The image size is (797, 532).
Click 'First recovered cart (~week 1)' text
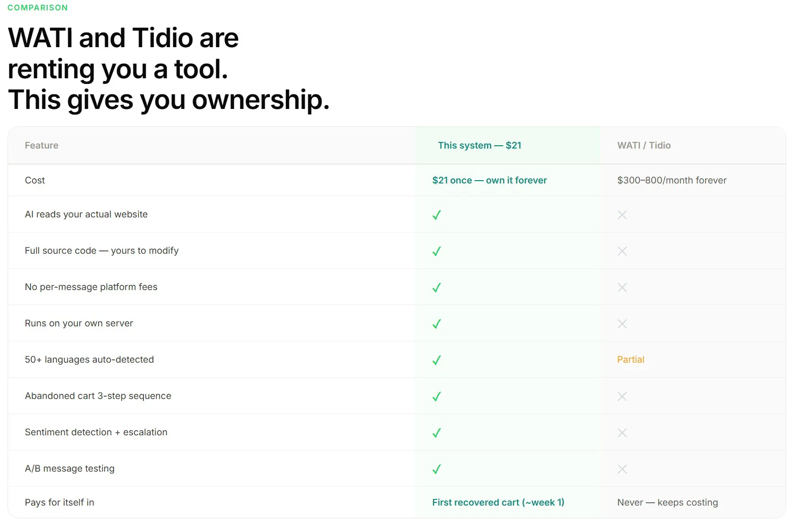(x=498, y=502)
